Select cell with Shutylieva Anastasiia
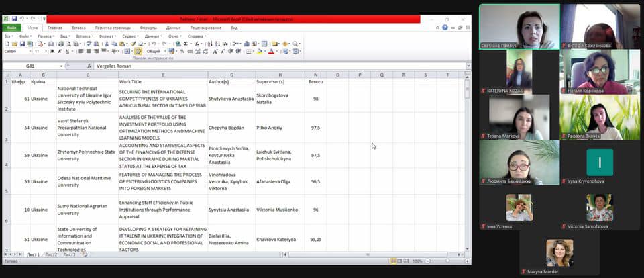This screenshot has height=278, width=644. [231, 99]
